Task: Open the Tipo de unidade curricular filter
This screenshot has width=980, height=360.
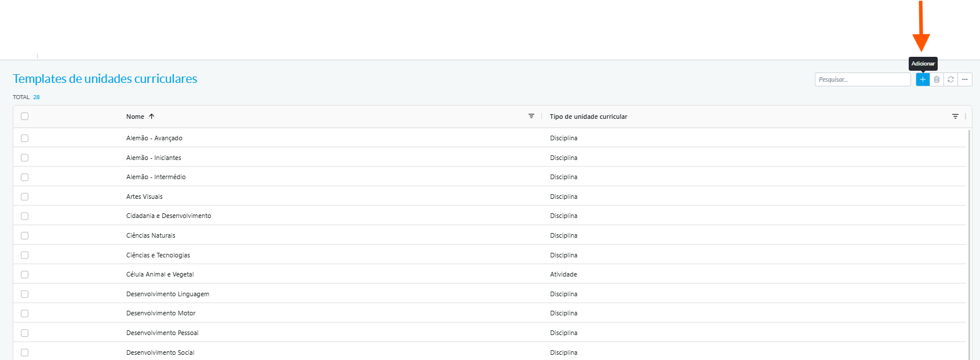Action: pyautogui.click(x=955, y=117)
